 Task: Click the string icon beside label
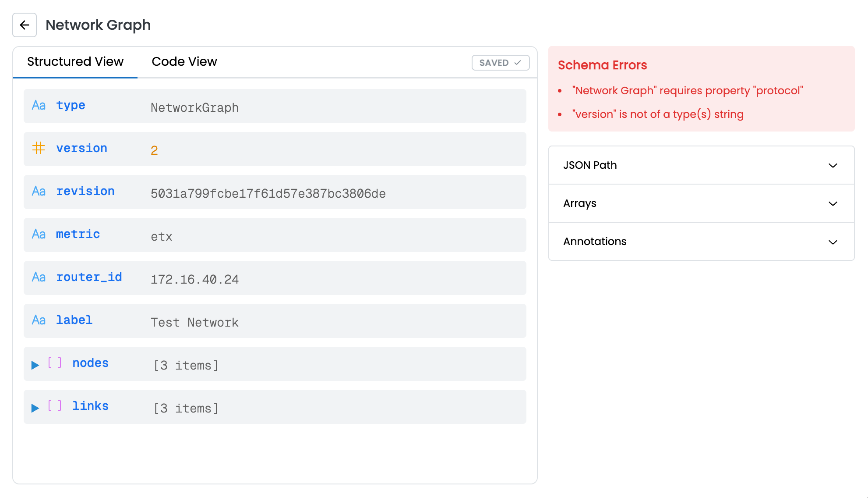point(39,320)
